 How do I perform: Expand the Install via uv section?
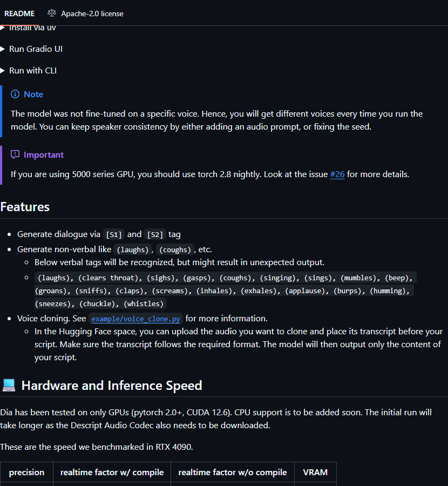(x=29, y=28)
